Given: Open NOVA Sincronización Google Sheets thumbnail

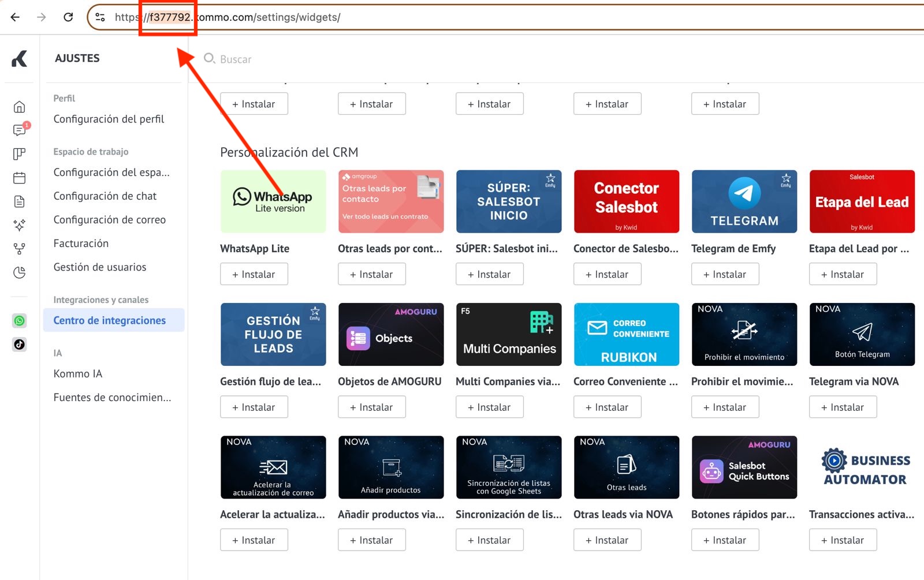Looking at the screenshot, I should (509, 467).
